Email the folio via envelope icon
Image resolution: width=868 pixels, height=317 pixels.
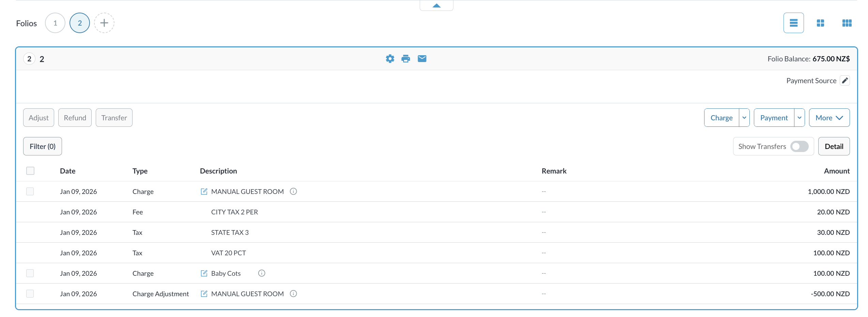tap(422, 59)
